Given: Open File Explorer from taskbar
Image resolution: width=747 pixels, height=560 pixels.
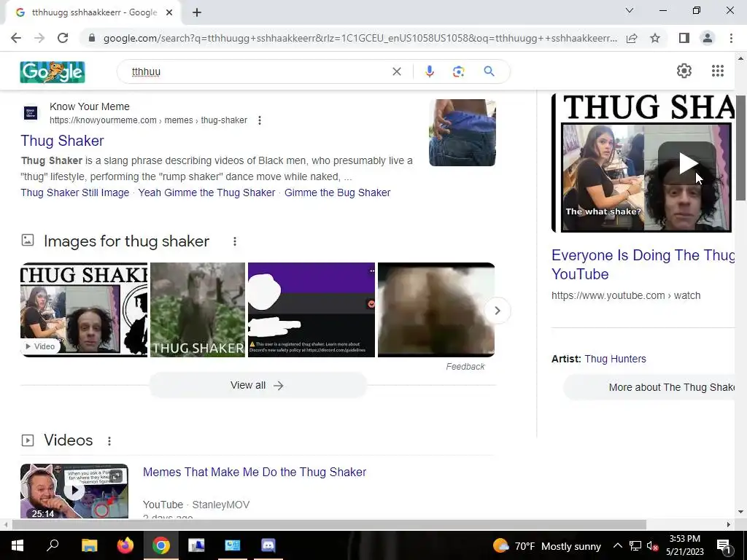Looking at the screenshot, I should pos(89,545).
